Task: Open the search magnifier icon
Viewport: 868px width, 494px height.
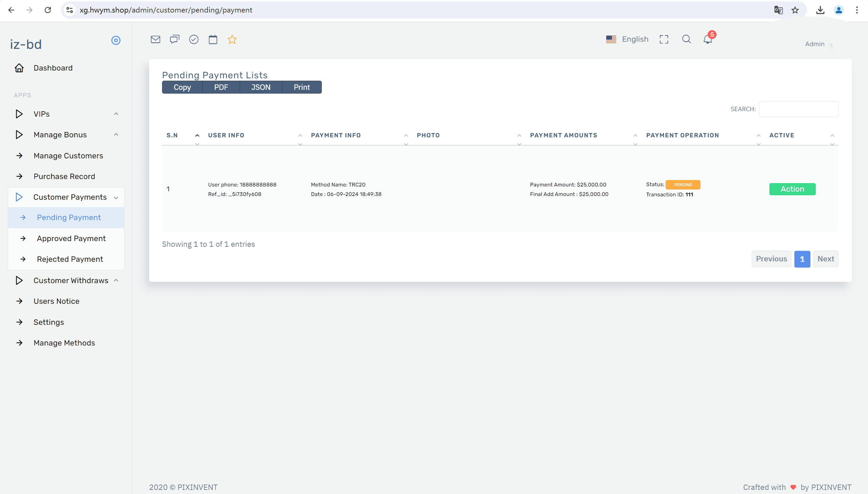Action: tap(687, 39)
